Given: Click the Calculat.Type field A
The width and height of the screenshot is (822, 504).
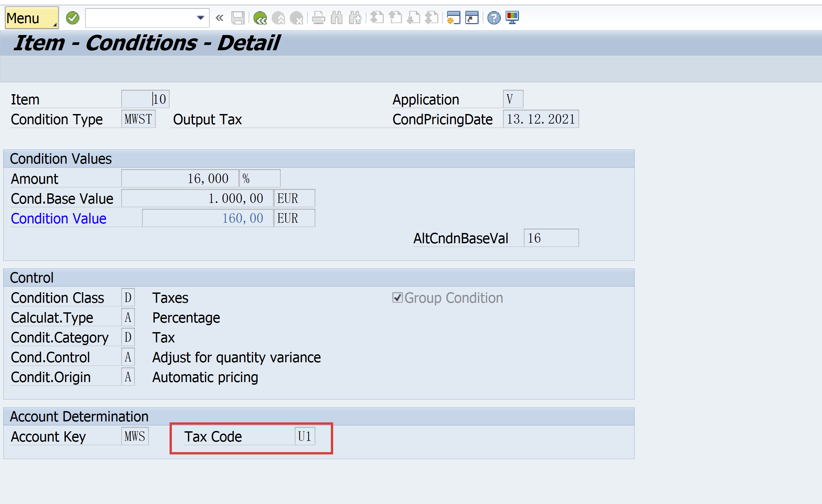Looking at the screenshot, I should tap(128, 318).
